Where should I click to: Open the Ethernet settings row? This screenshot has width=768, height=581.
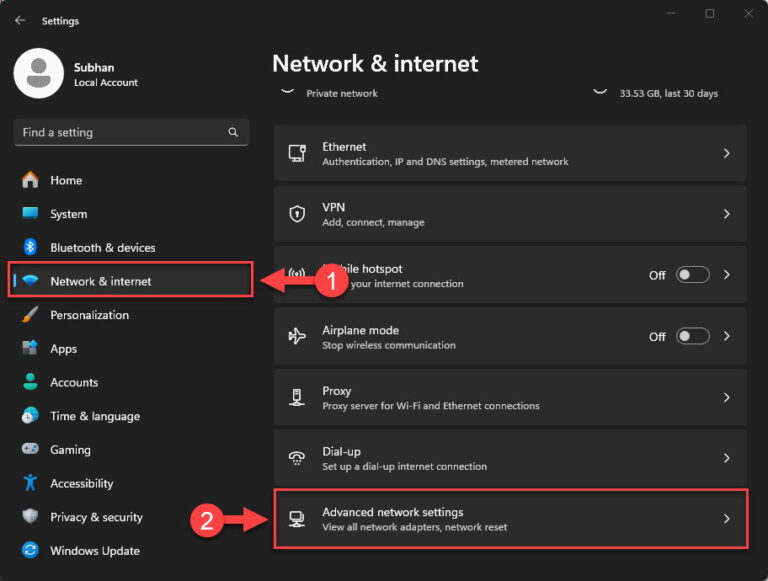[x=510, y=153]
